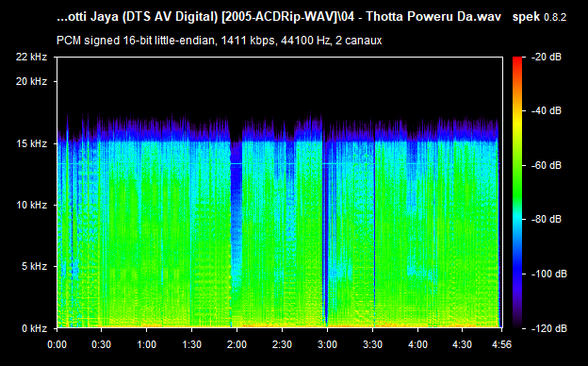Click the Thotta Poweru Da.wav file title
Viewport: 588px width, 366px height.
pos(433,17)
